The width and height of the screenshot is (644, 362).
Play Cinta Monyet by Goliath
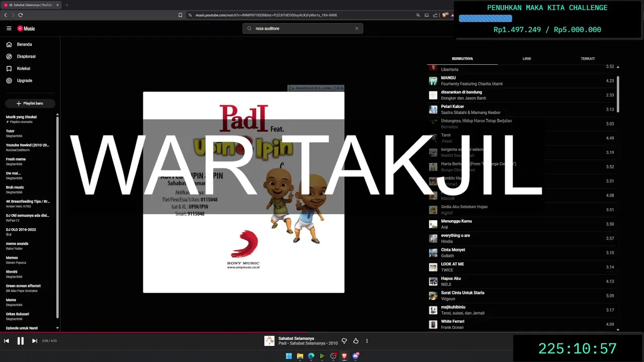(521, 253)
